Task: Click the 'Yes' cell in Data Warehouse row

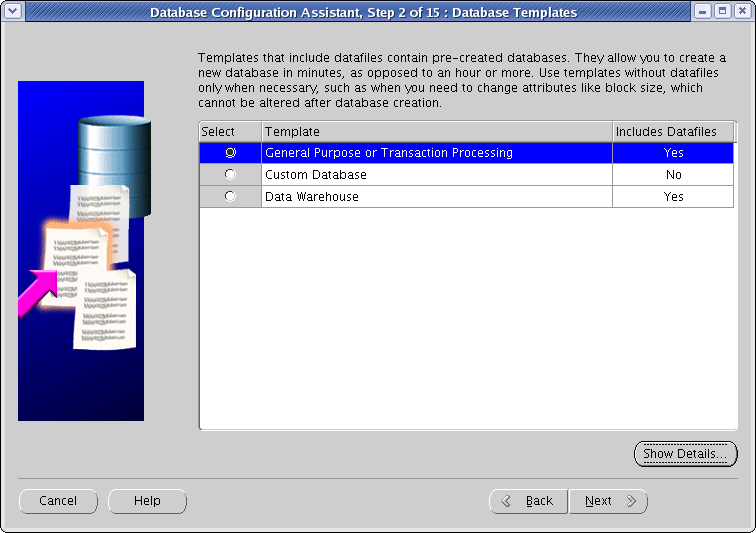Action: pyautogui.click(x=673, y=197)
